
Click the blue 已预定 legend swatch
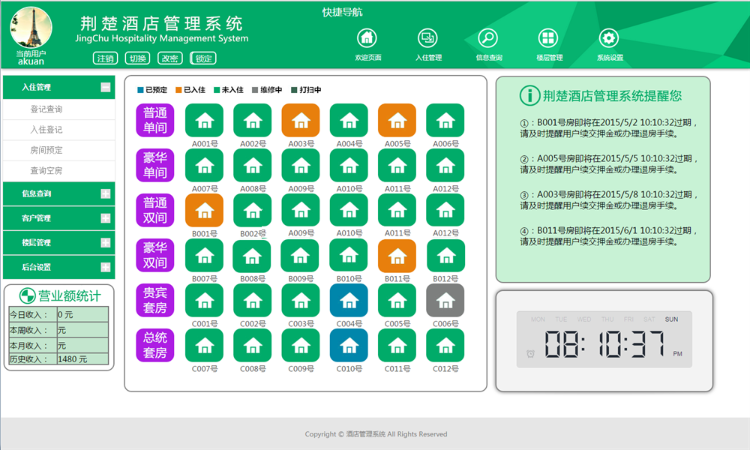coord(141,90)
